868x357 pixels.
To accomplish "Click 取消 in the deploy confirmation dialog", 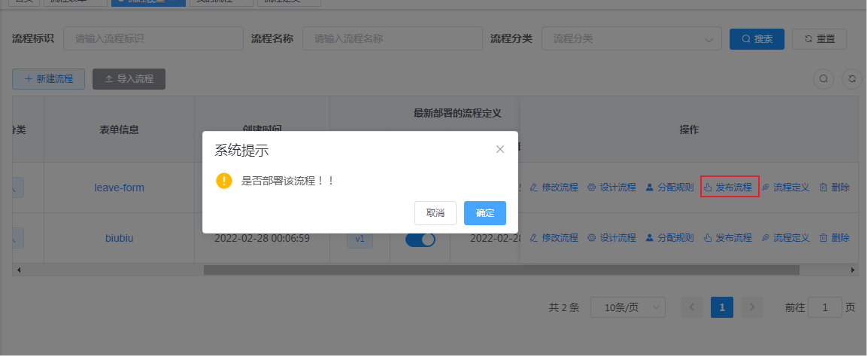I will coord(435,213).
